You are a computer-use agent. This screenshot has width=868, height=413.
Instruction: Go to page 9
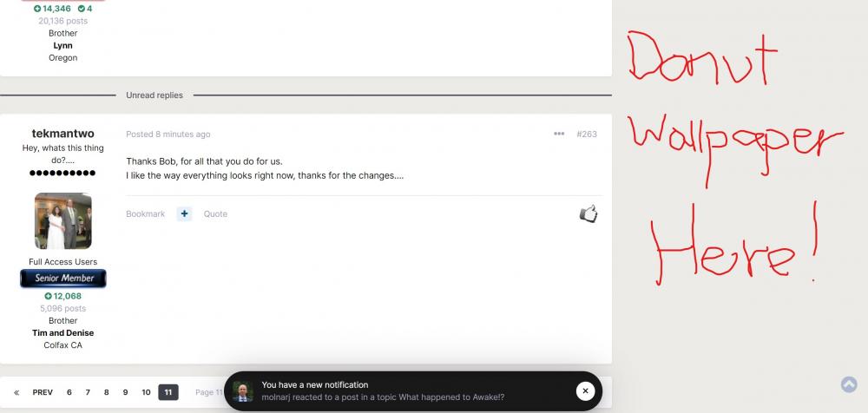pos(125,392)
